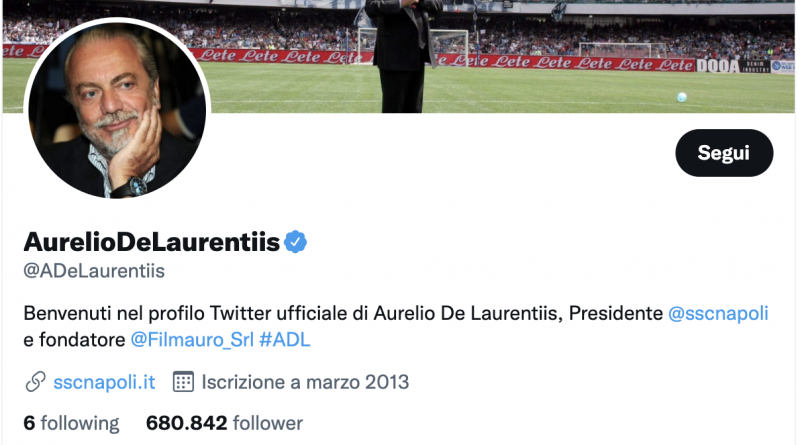
Task: Visit the sscnapoli.it website link
Action: (x=104, y=382)
